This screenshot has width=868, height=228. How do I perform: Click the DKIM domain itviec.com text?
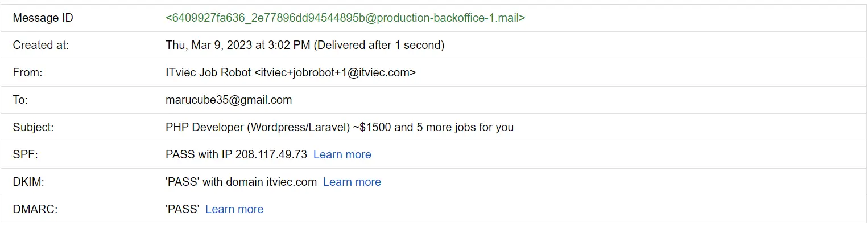[291, 182]
